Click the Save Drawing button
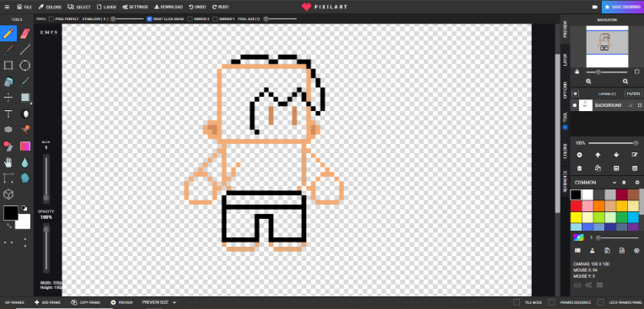Viewport: 644px width, 309px height. click(623, 7)
